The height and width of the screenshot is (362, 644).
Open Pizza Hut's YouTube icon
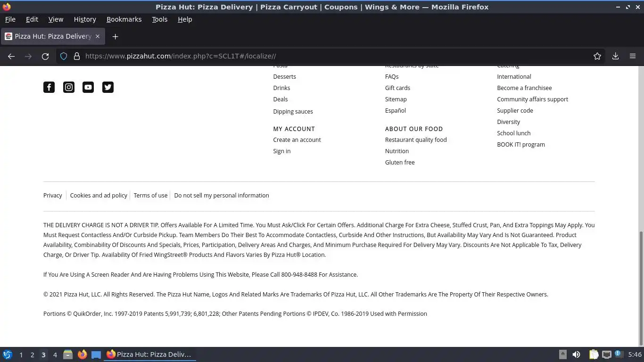[x=88, y=87]
